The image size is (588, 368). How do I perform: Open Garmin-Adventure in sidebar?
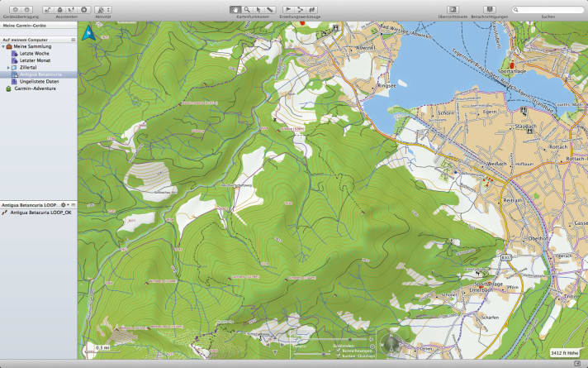pyautogui.click(x=33, y=88)
